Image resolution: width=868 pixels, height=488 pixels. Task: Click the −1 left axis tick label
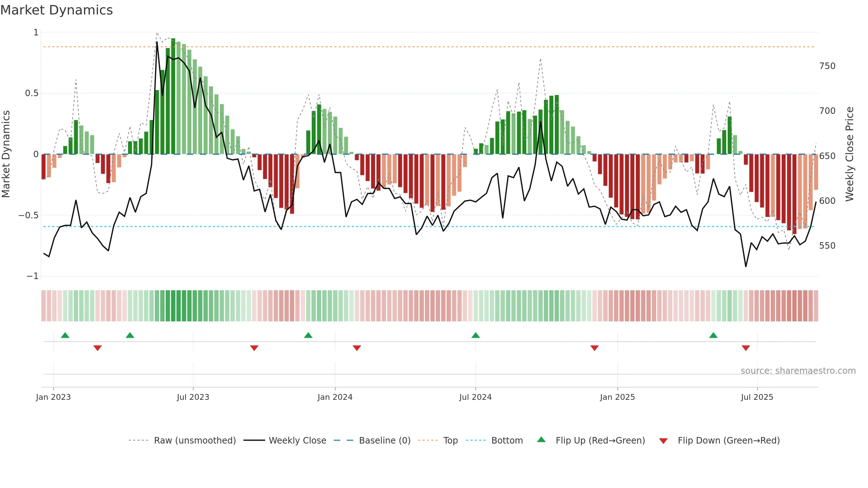[x=33, y=276]
